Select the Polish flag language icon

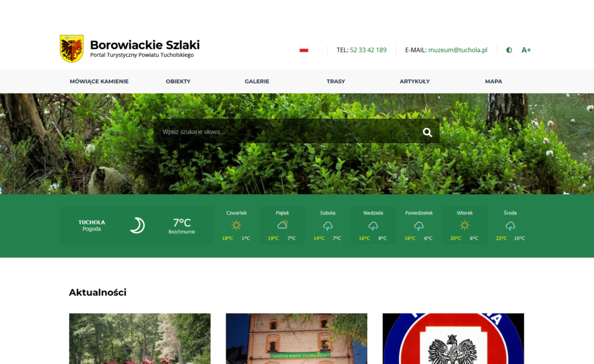click(304, 50)
